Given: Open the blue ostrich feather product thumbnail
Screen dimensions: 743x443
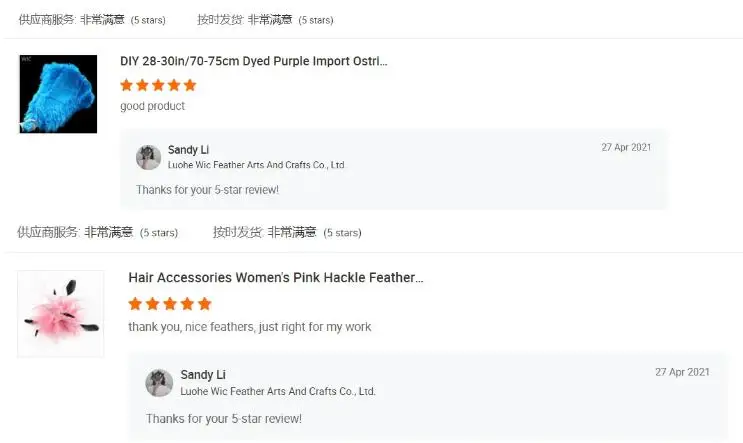Looking at the screenshot, I should pos(58,94).
